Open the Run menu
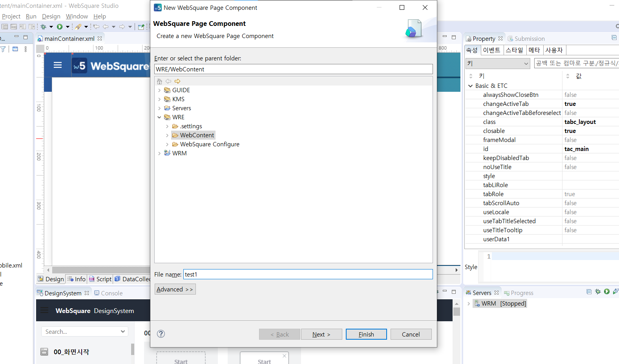Image resolution: width=619 pixels, height=364 pixels. (31, 16)
